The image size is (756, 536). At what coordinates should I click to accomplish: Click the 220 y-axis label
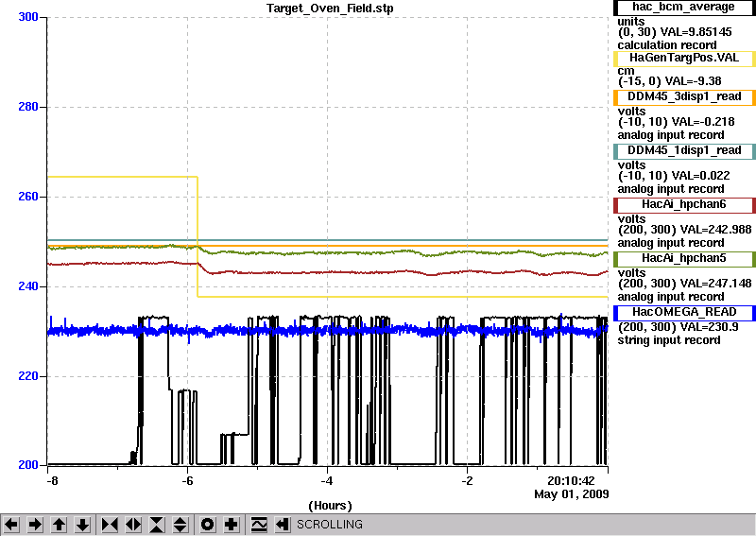(28, 376)
